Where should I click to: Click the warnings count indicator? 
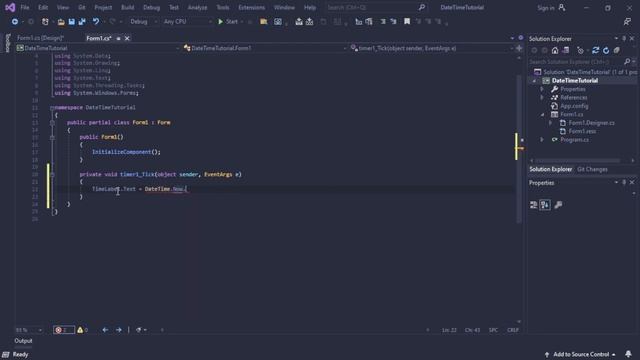tap(82, 330)
